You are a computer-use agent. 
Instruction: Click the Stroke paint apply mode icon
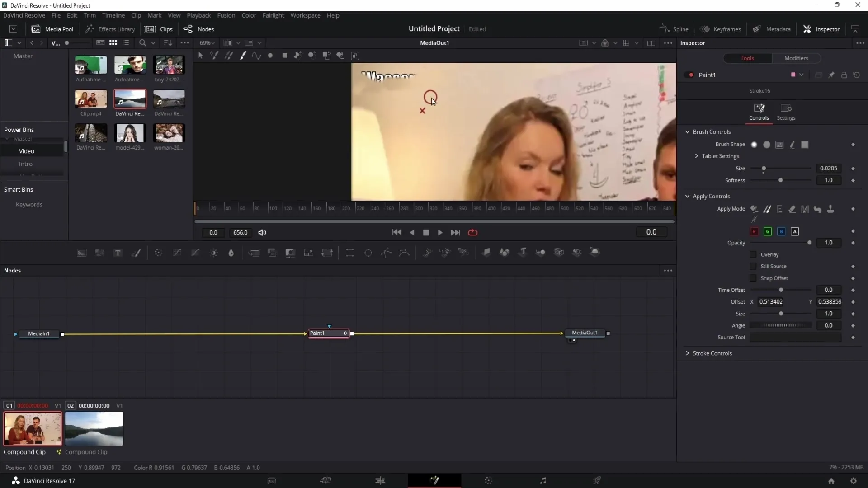pyautogui.click(x=768, y=209)
